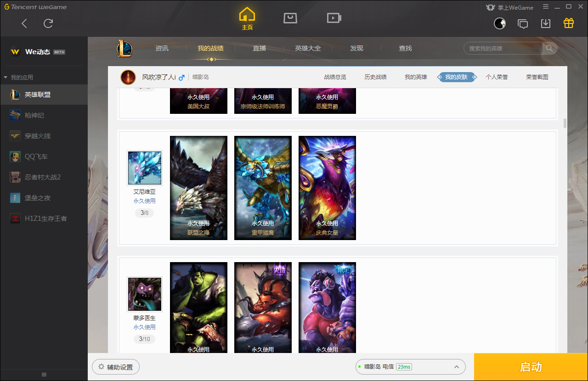The image size is (588, 381).
Task: Launch the game with 启动 button
Action: tap(531, 367)
